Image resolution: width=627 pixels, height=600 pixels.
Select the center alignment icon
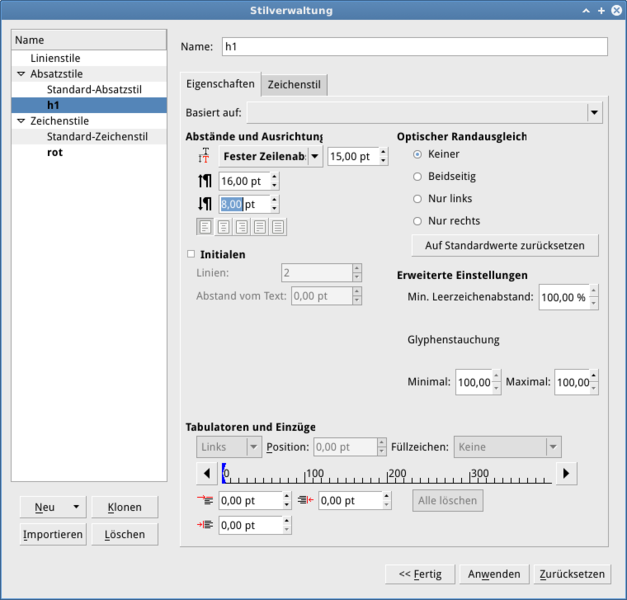tap(223, 227)
